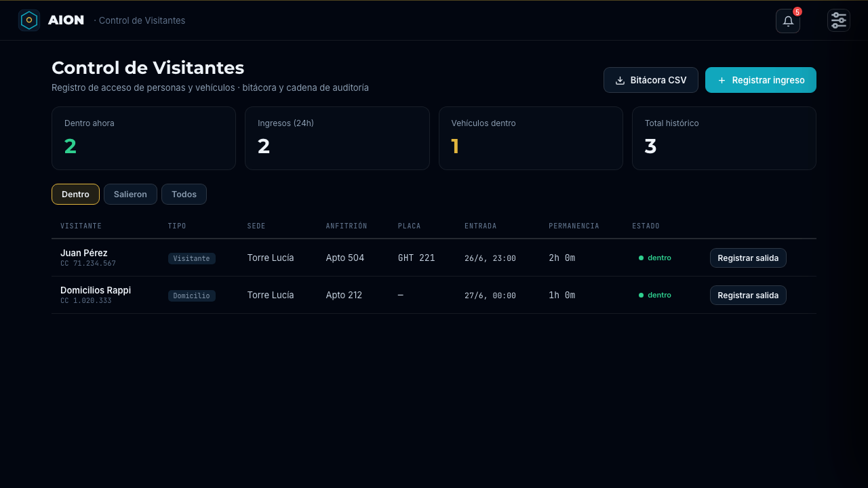Select the Domicilios Rappi visitor name
Viewport: 868px width, 488px height.
(96, 290)
